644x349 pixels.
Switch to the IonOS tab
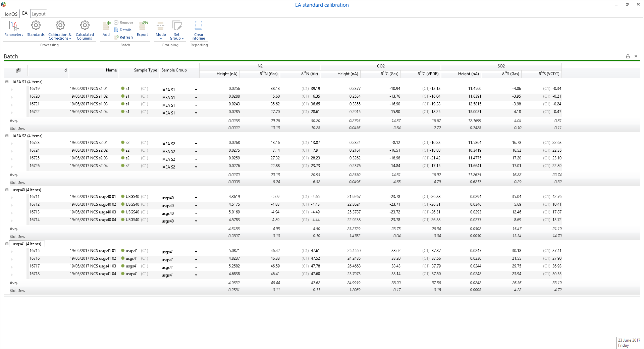(x=11, y=14)
